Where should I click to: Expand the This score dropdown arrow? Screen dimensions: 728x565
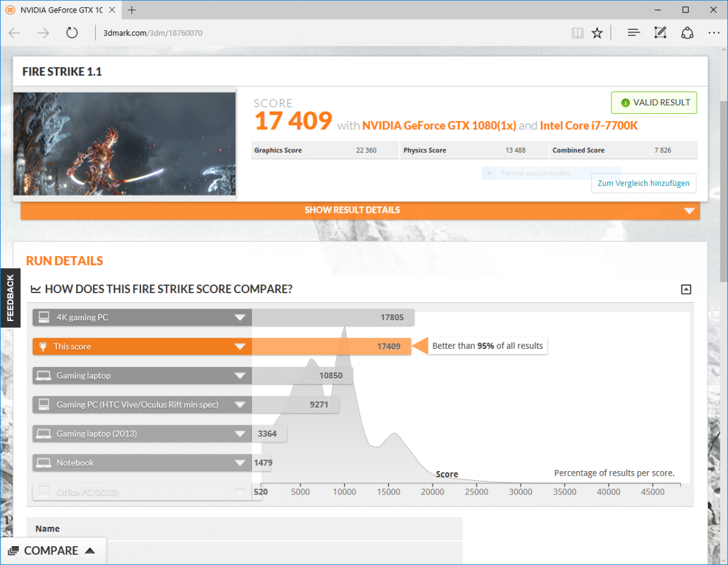click(x=240, y=347)
